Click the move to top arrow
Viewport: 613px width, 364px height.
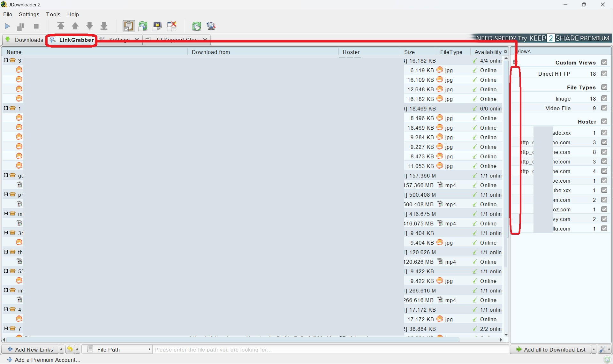(61, 26)
